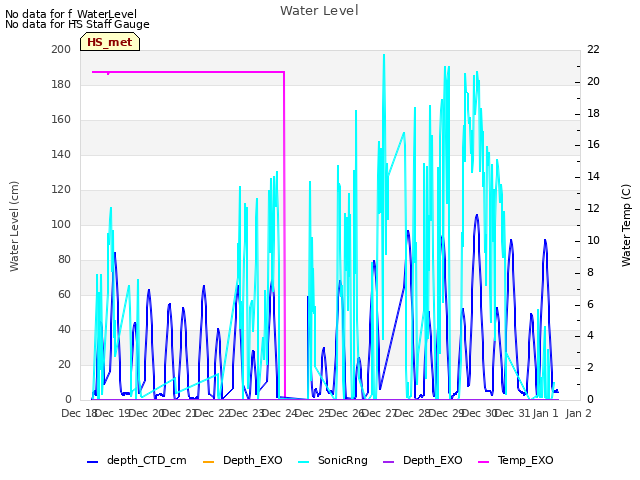640x480 pixels.
Task: Click the 'No data for f_WaterLevel' message
Action: pos(71,14)
